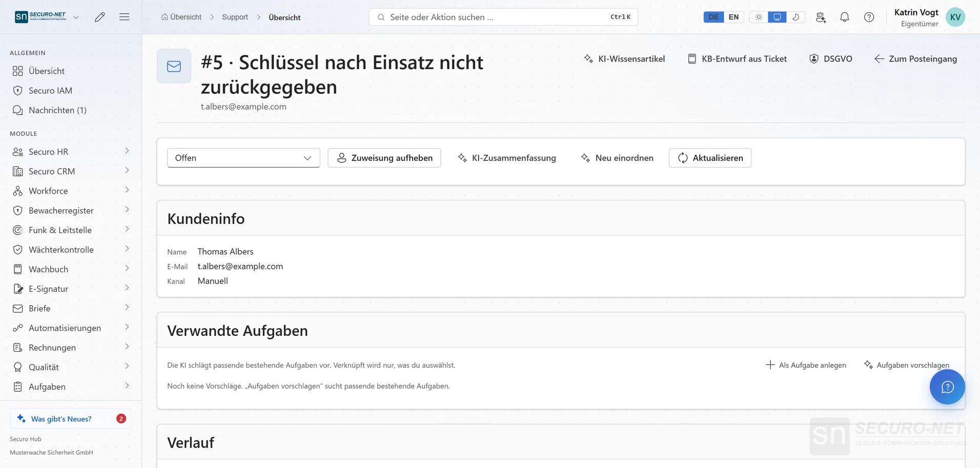Focus the Seite oder Aktion suchen field
This screenshot has width=980, height=468.
[503, 17]
